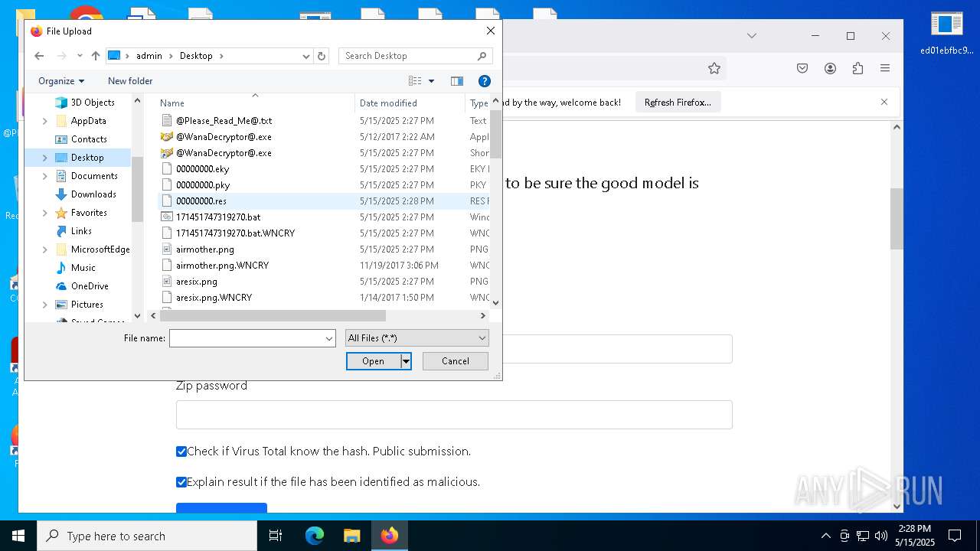Focus Windows taskbar search box
The image size is (980, 551).
point(147,536)
